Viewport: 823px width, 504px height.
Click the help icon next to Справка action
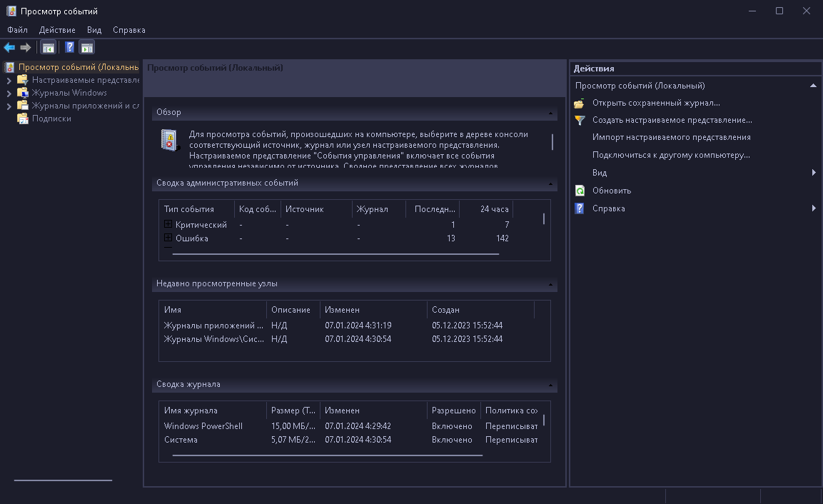click(x=580, y=208)
